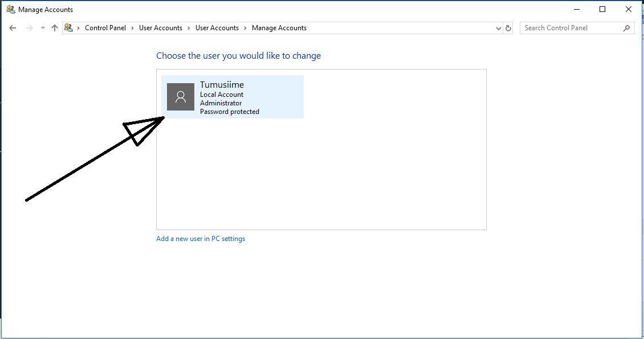Open the recent pages dropdown arrow
Image resolution: width=644 pixels, height=339 pixels.
(x=42, y=27)
